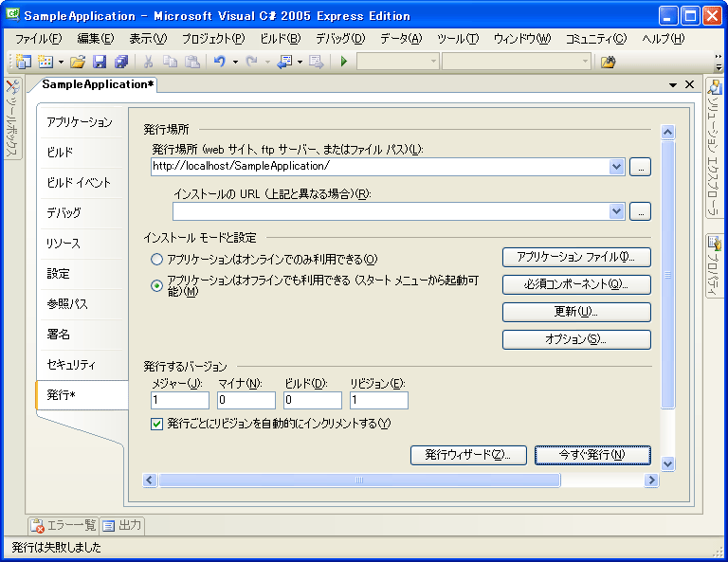Click アプリケーション ファイル button
The image size is (728, 562).
[x=576, y=257]
